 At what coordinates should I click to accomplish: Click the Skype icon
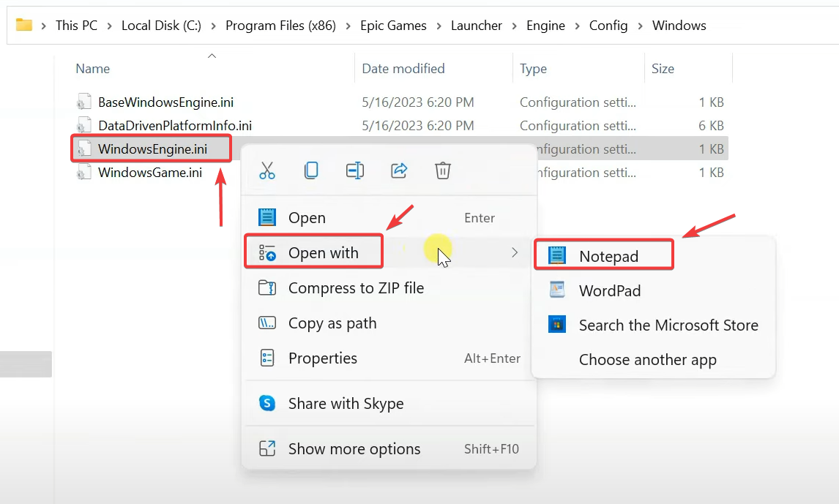[x=267, y=403]
